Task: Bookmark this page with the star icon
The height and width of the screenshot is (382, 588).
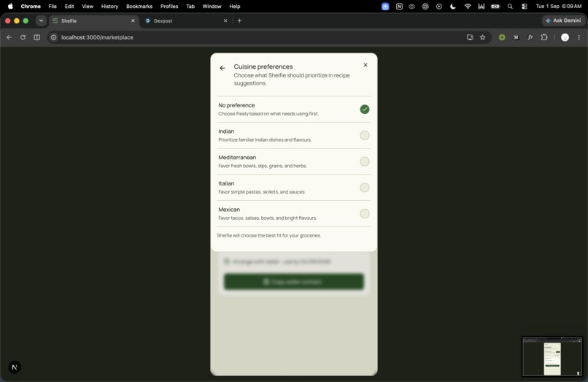Action: 483,37
